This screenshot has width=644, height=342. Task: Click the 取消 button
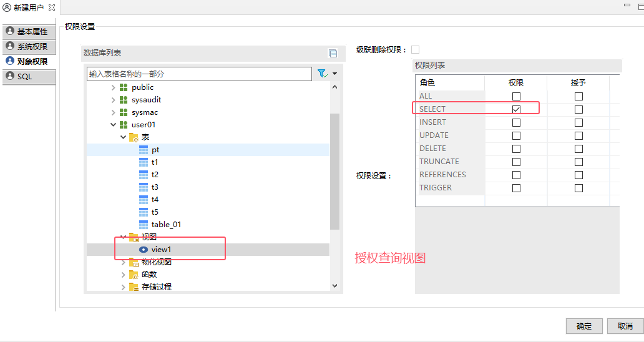(625, 326)
